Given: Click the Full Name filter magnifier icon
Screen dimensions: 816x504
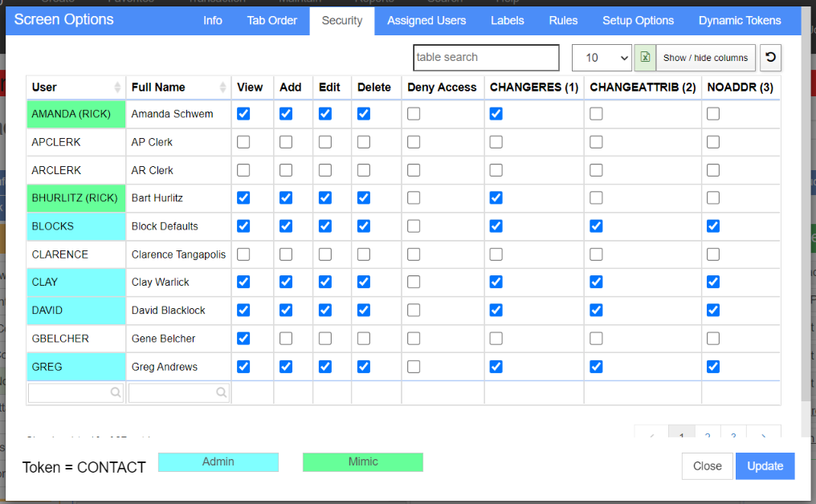Looking at the screenshot, I should [221, 392].
